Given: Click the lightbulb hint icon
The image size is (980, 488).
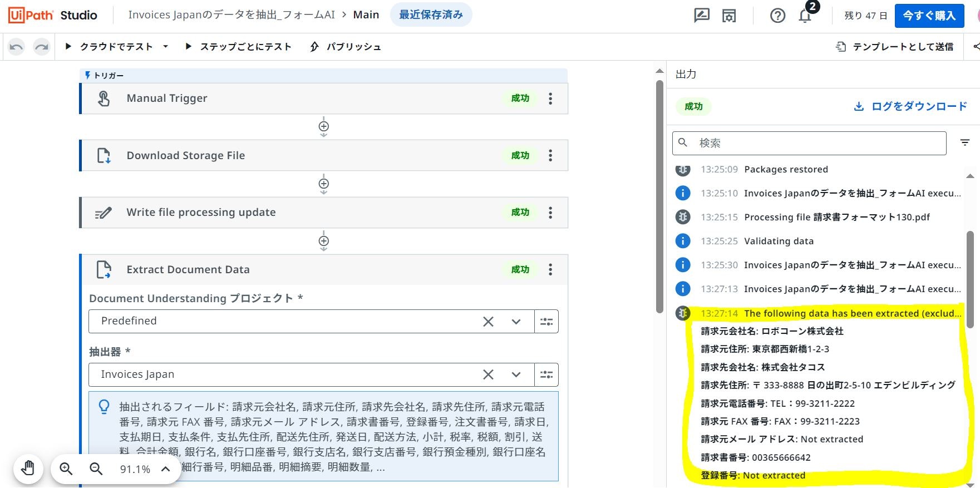Looking at the screenshot, I should click(104, 407).
